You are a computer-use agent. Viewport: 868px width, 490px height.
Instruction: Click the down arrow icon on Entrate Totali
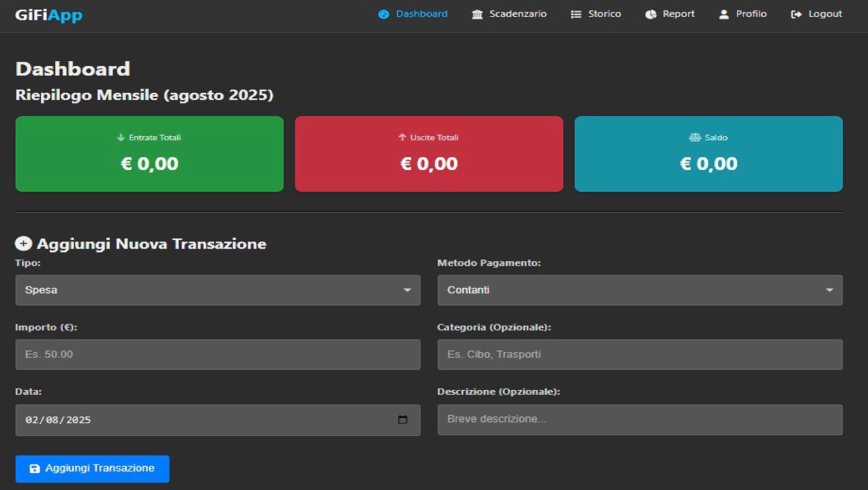click(x=120, y=137)
